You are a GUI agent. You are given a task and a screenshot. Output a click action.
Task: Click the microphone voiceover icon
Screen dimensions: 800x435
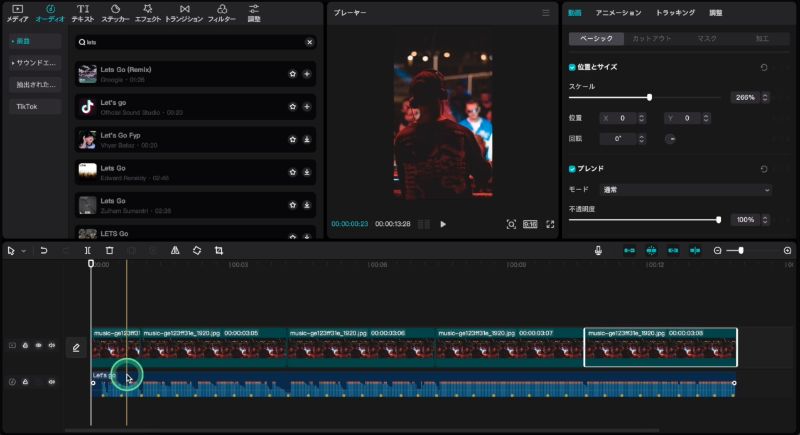[x=598, y=250]
